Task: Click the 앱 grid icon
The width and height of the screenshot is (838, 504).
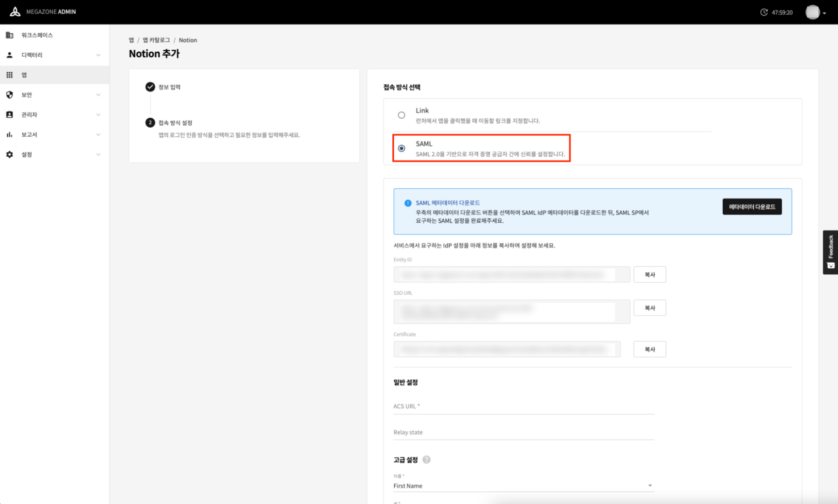Action: pos(9,75)
